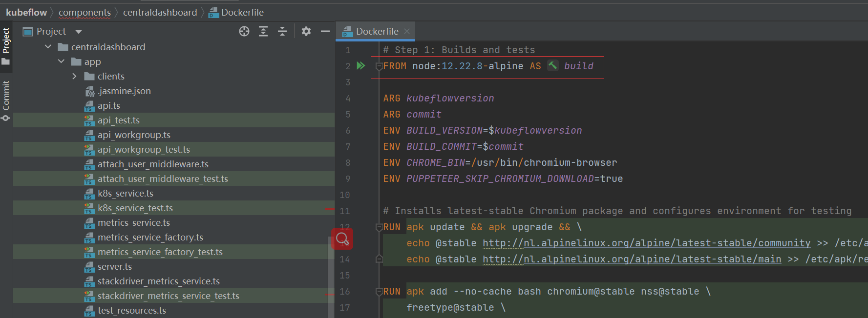Place cursor on 'ARG kubeflowversion' line
This screenshot has height=318, width=868.
pyautogui.click(x=439, y=98)
